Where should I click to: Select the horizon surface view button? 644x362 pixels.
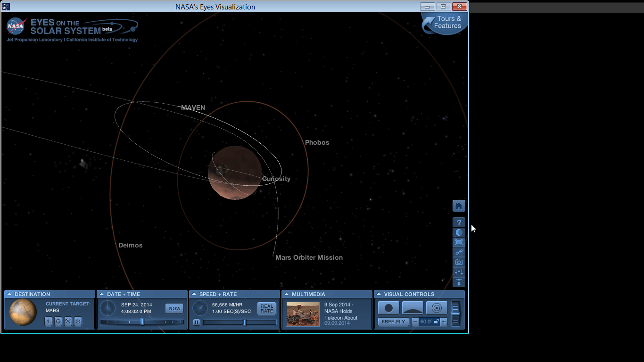pyautogui.click(x=413, y=308)
